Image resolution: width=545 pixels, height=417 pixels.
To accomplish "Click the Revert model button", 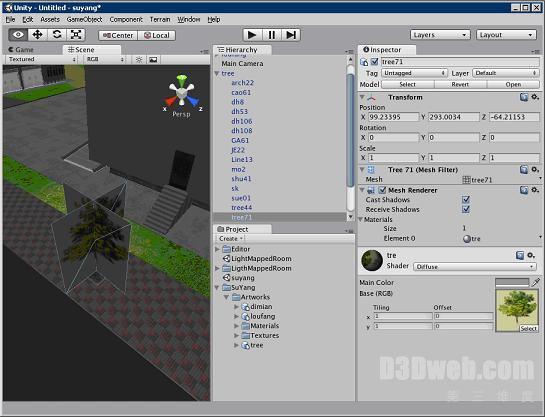I will (460, 84).
